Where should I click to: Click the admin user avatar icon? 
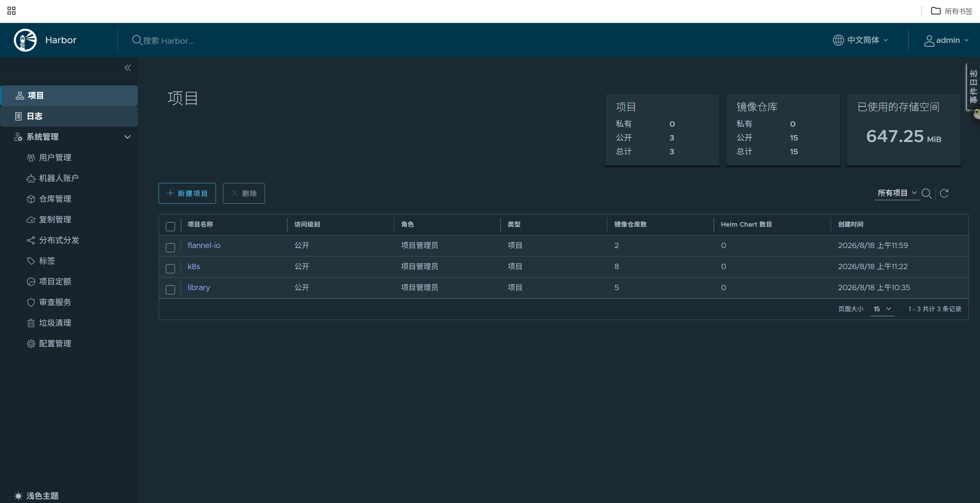929,41
